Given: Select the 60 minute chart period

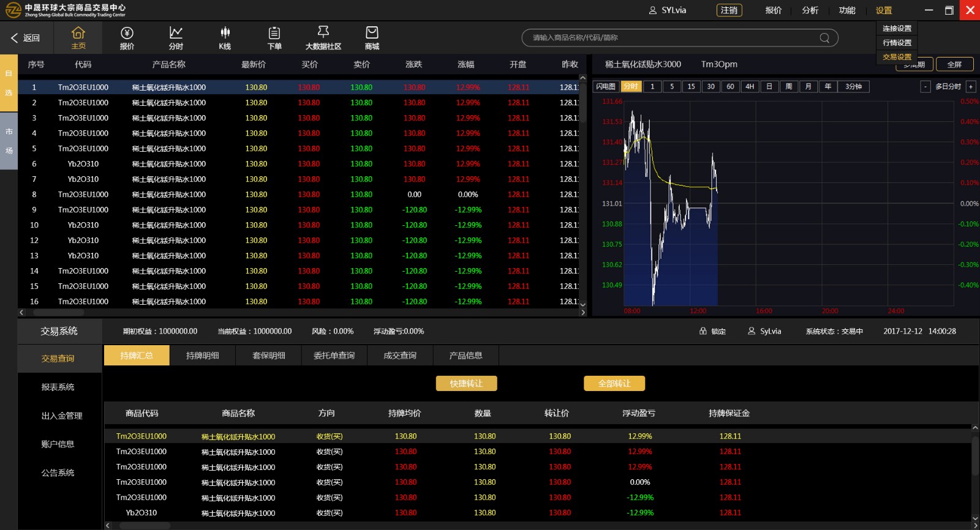Looking at the screenshot, I should click(730, 87).
